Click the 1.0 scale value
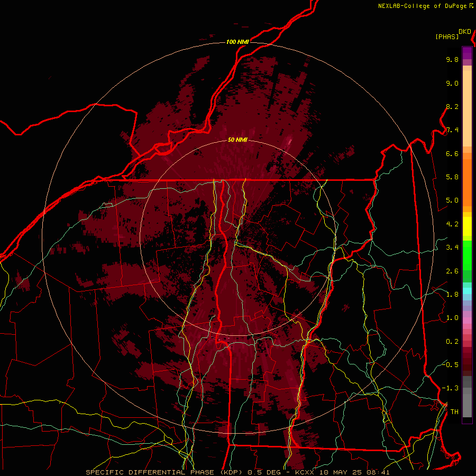Screen dimensions: 476x476 452,318
